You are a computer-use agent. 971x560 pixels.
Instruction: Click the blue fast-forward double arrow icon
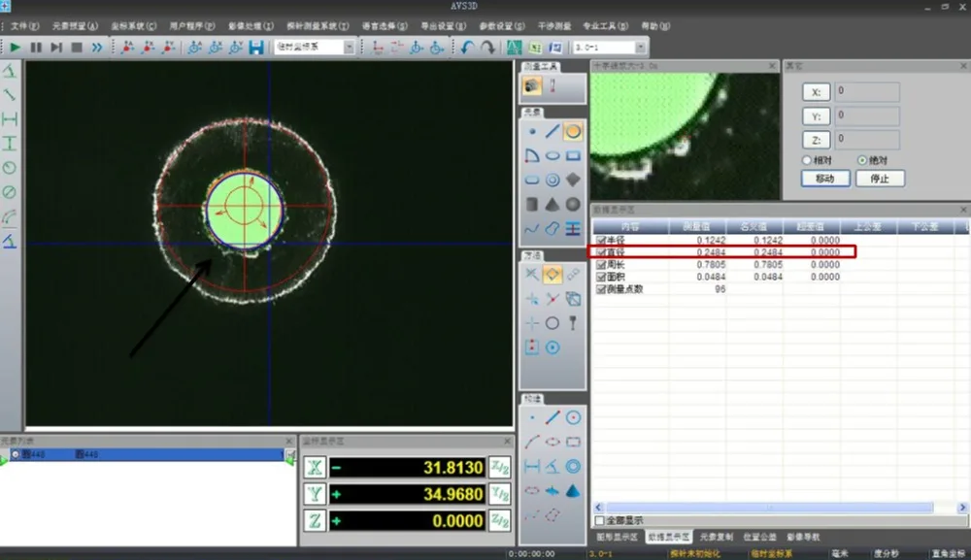pyautogui.click(x=96, y=47)
